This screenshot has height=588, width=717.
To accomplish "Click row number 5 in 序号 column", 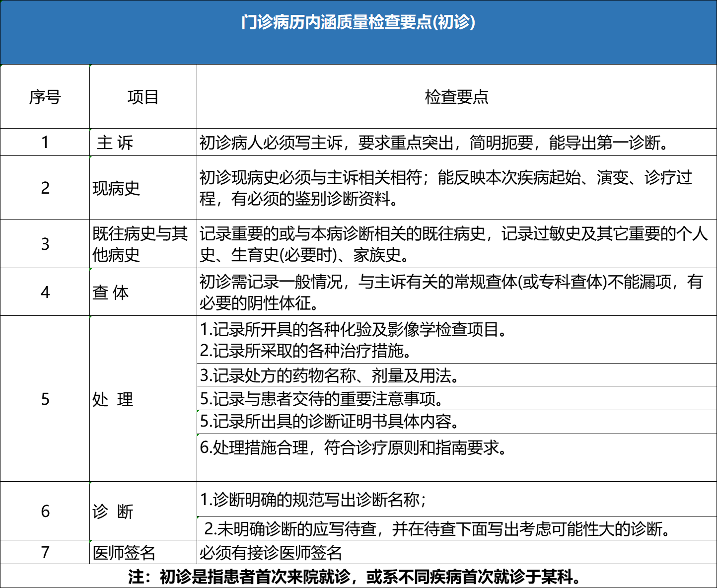I will pyautogui.click(x=45, y=398).
